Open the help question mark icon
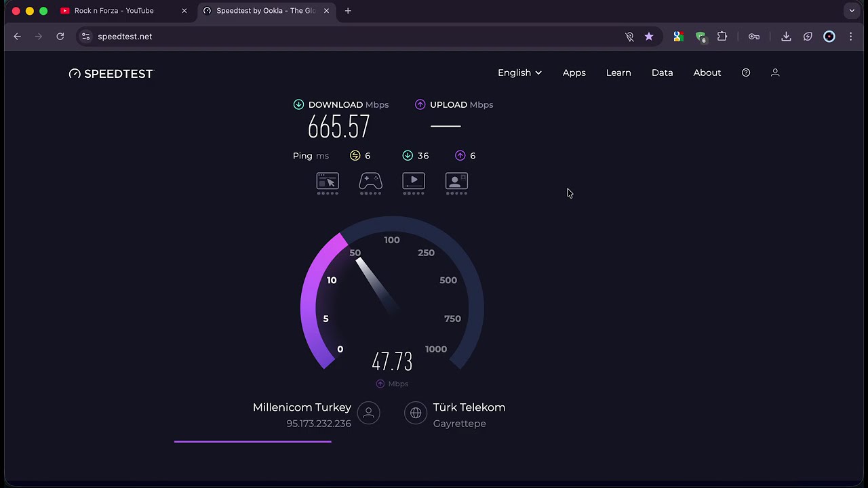This screenshot has width=868, height=488. click(x=746, y=73)
